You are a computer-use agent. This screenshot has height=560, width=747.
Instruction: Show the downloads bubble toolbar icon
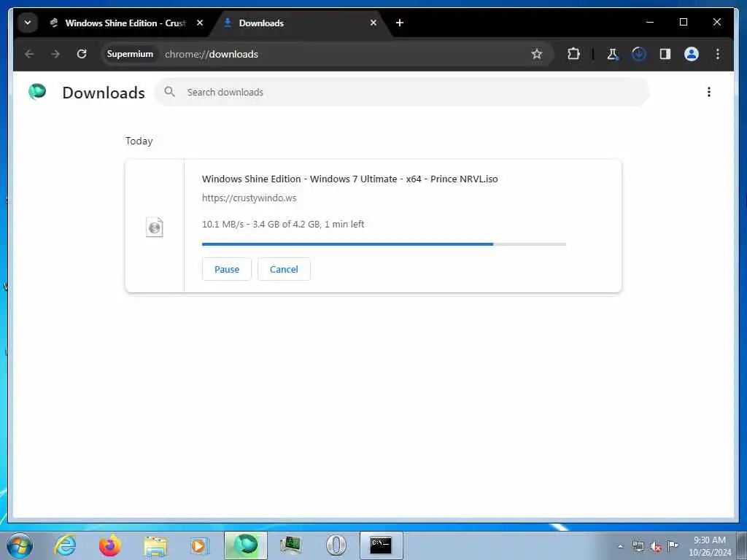tap(639, 54)
